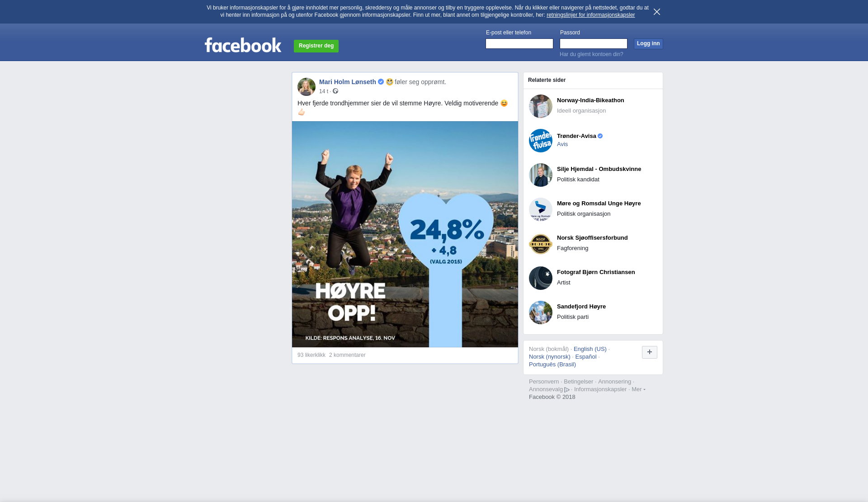Viewport: 868px width, 502px height.
Task: Focus the Passord input field
Action: coord(594,43)
